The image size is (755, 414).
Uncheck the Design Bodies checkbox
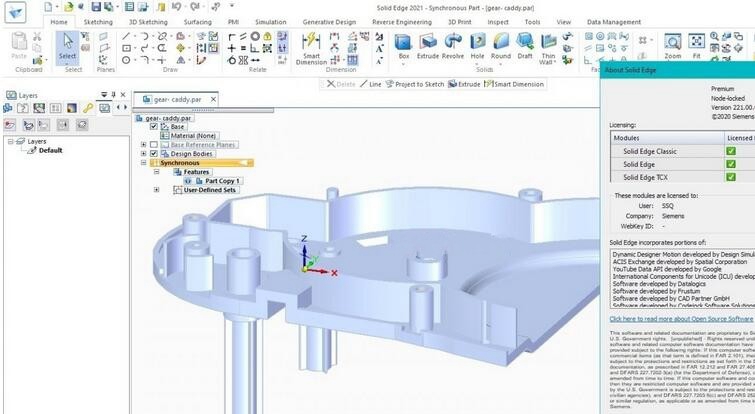click(x=154, y=154)
